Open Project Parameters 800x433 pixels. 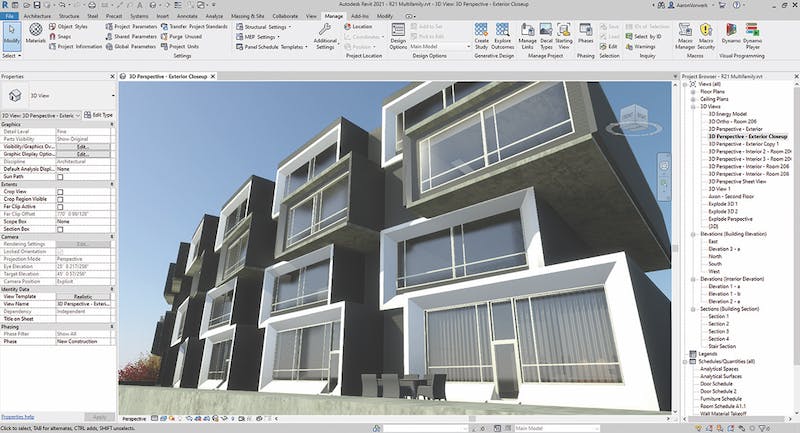(x=131, y=27)
